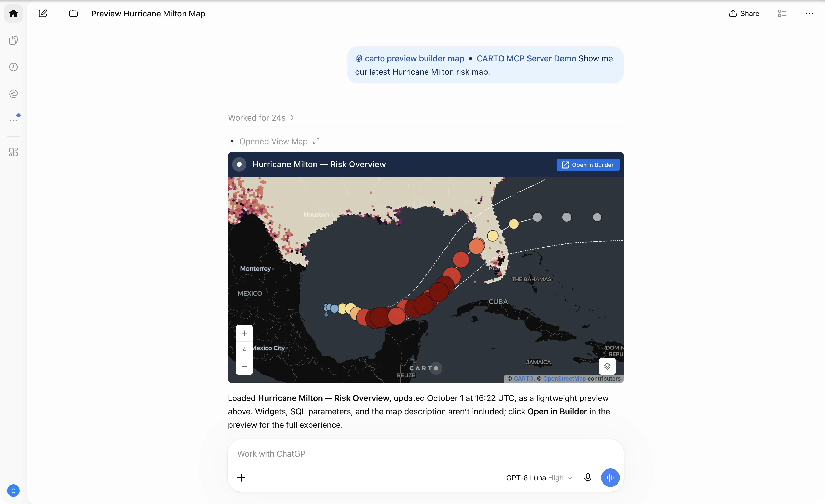Screen dimensions: 825x504
Task: Click the CUBA label on the map
Action: tap(498, 301)
